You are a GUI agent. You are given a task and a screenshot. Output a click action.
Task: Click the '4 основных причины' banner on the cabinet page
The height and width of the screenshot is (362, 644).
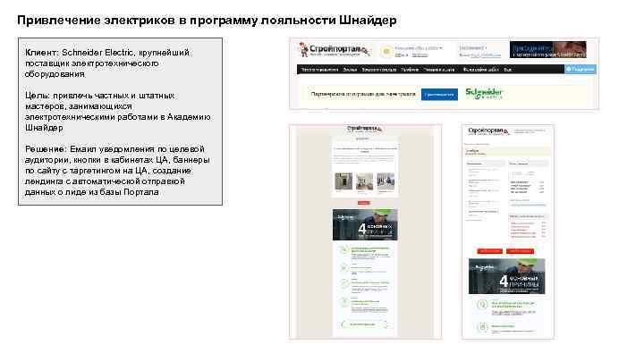pyautogui.click(x=507, y=276)
